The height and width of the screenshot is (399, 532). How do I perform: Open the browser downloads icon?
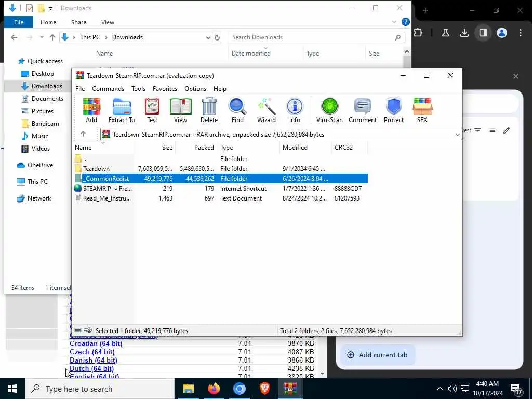464,33
